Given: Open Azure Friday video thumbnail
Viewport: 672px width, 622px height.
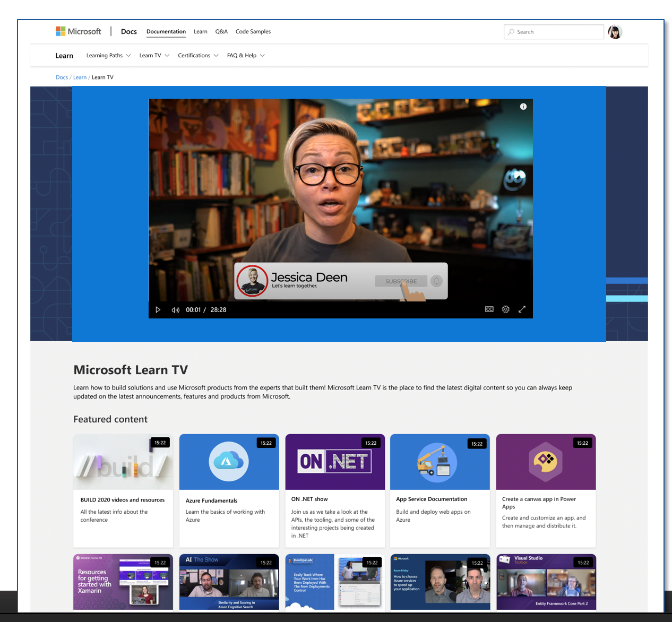Looking at the screenshot, I should click(440, 582).
